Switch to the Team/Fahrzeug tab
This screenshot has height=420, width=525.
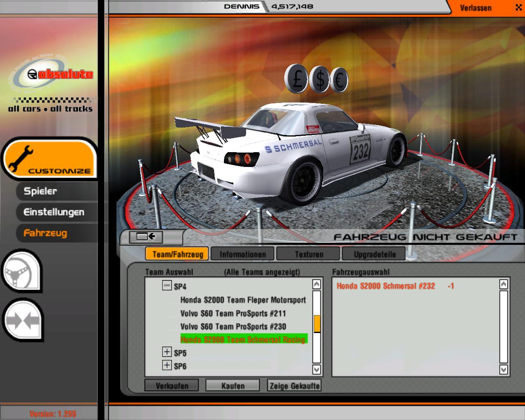(x=177, y=254)
